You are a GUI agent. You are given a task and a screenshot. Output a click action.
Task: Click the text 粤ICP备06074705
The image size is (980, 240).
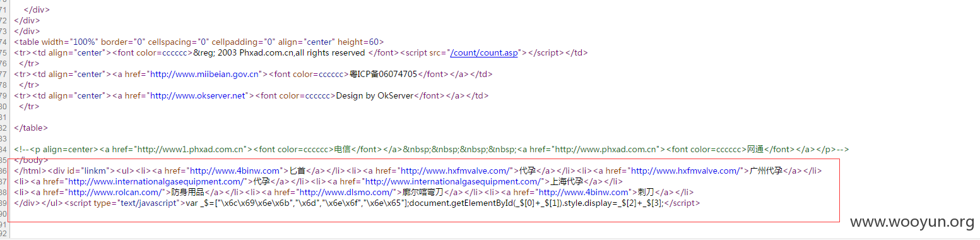tap(384, 74)
